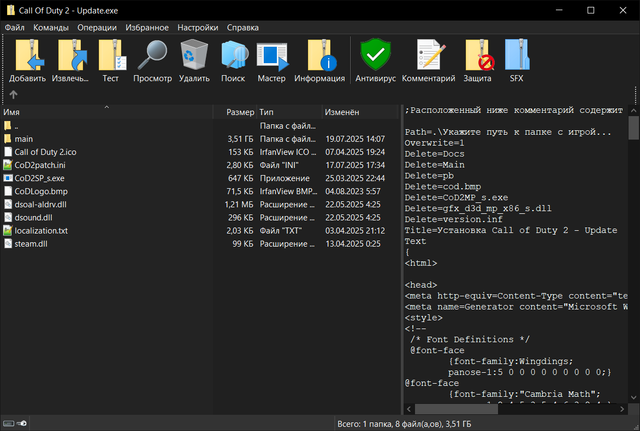Click the Delete=Docs comment line
Image resolution: width=640 pixels, height=431 pixels.
[434, 154]
